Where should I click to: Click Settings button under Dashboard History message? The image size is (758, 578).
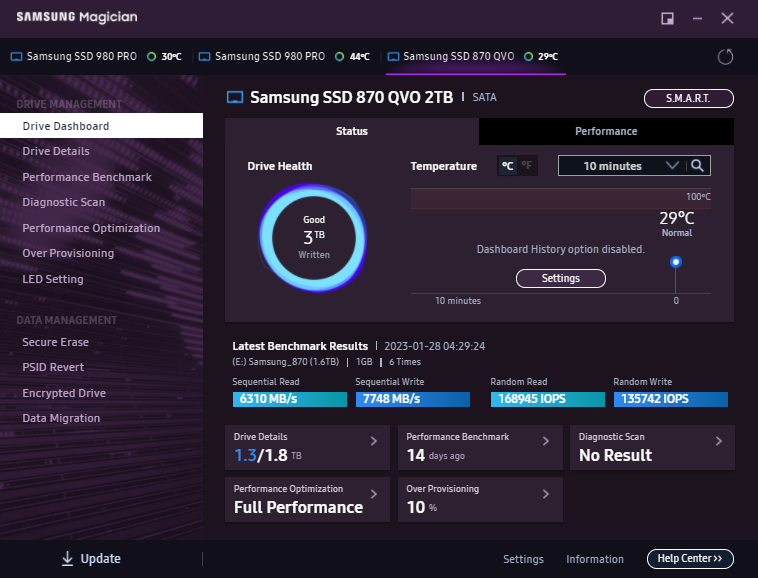561,278
